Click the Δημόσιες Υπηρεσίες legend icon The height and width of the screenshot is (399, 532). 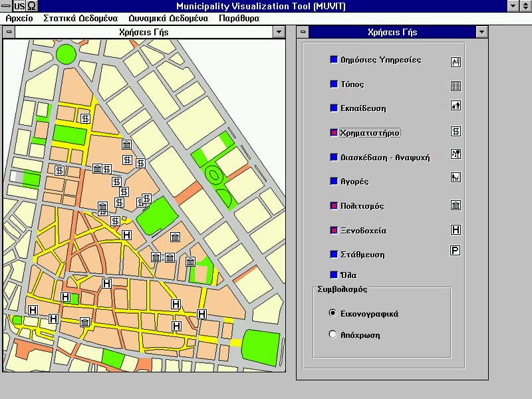pyautogui.click(x=456, y=62)
